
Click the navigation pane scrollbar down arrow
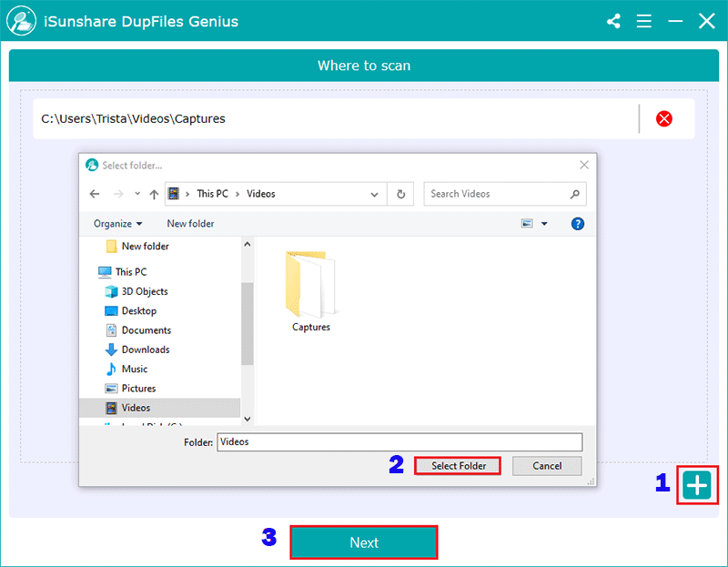click(247, 419)
